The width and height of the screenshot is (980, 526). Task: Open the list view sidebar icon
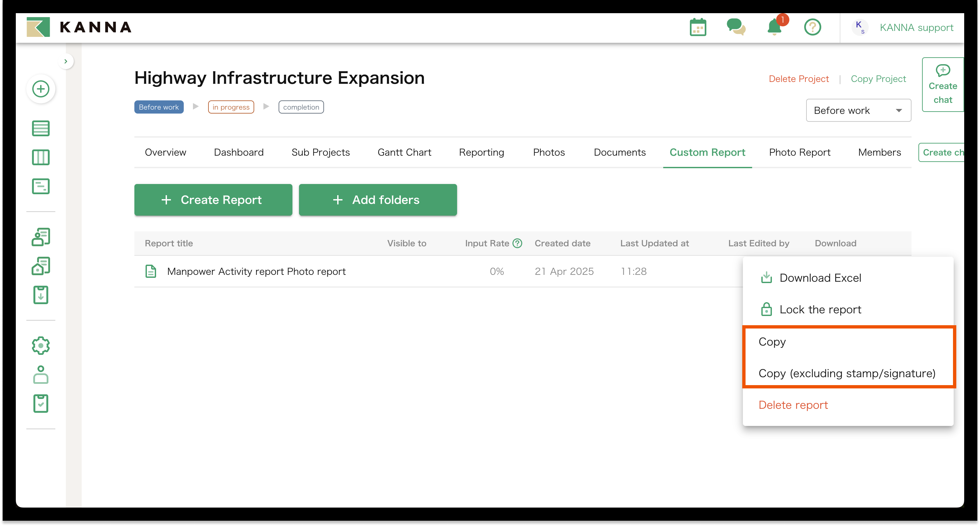pyautogui.click(x=41, y=128)
